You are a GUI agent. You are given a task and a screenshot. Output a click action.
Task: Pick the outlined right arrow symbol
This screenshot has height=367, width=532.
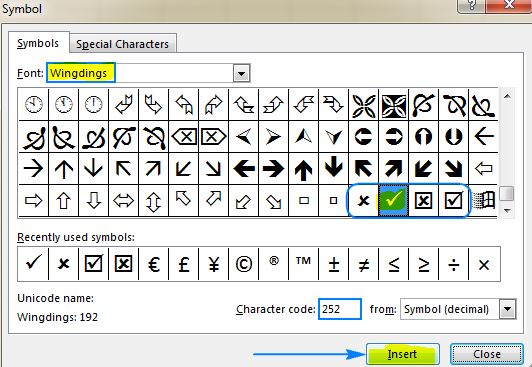33,200
